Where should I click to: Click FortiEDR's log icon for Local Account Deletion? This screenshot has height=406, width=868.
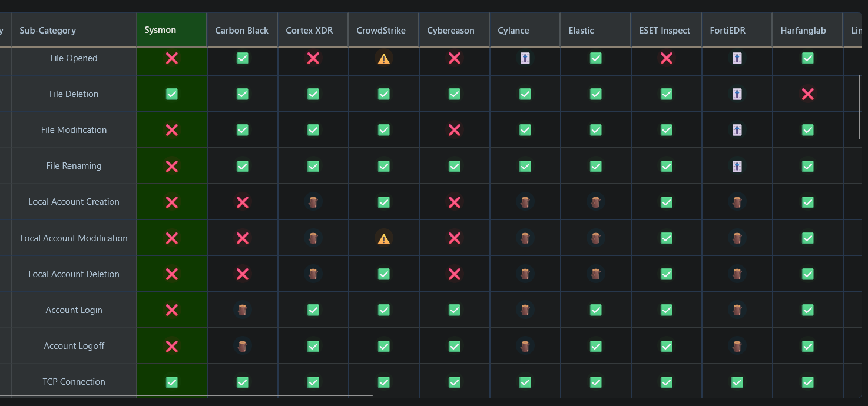tap(737, 274)
